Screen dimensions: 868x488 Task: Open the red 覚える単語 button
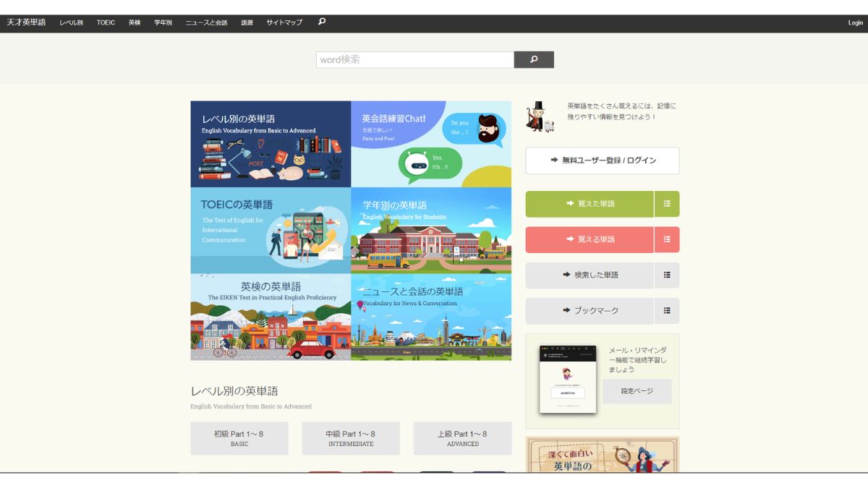click(590, 239)
